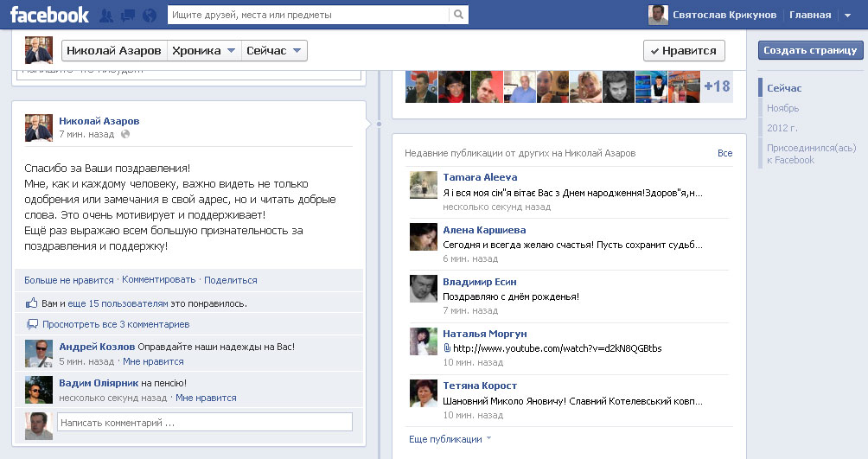Viewport: 868px width, 459px height.
Task: Click the thumbs-up icon under the post
Action: [32, 303]
